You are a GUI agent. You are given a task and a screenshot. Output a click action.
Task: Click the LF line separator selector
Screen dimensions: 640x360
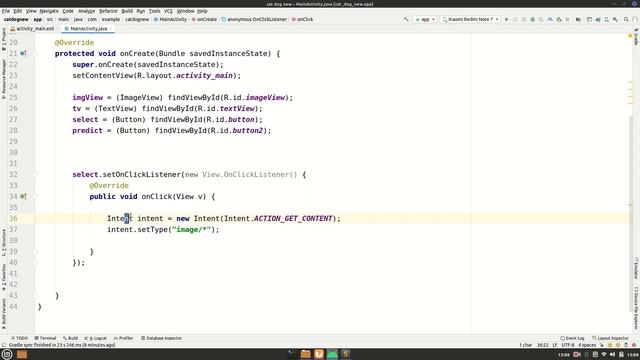click(x=555, y=345)
